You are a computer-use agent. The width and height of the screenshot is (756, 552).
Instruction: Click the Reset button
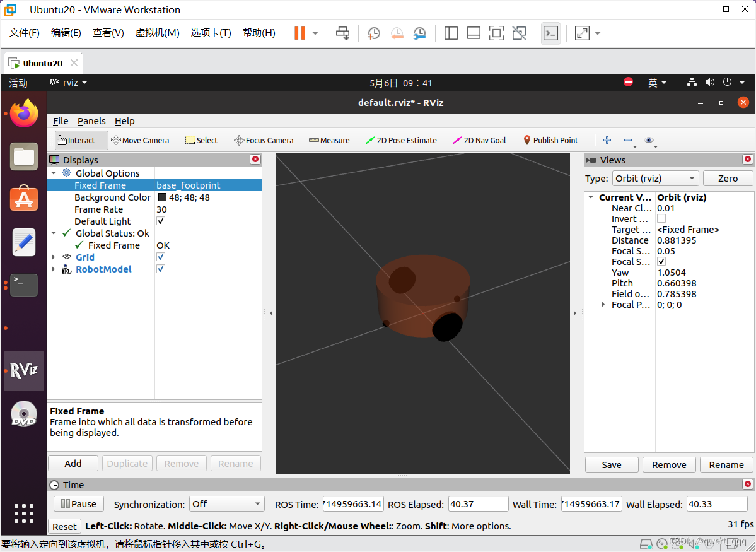coord(64,526)
